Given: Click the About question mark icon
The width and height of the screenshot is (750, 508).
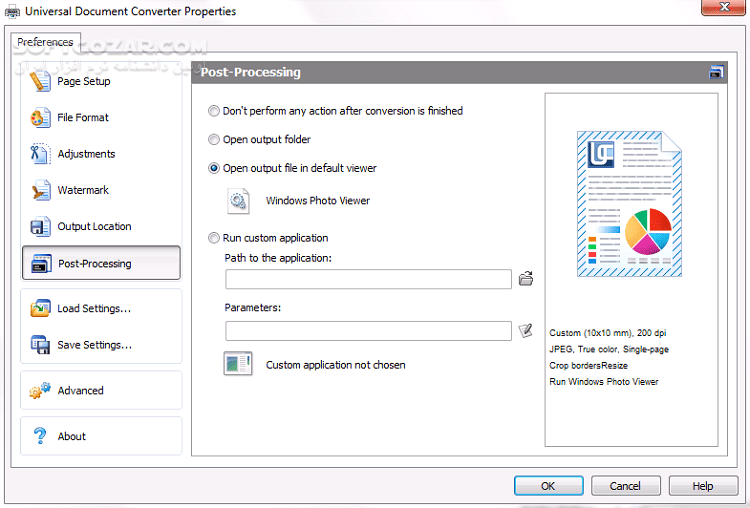Looking at the screenshot, I should click(x=40, y=436).
